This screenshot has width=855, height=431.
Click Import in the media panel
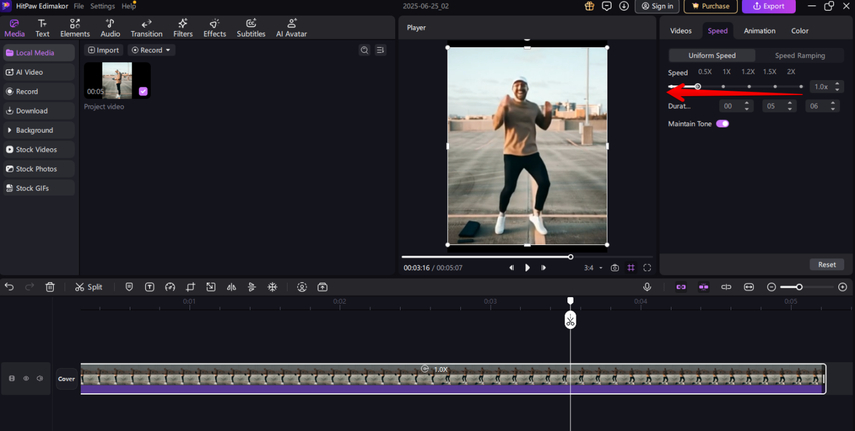click(x=104, y=50)
